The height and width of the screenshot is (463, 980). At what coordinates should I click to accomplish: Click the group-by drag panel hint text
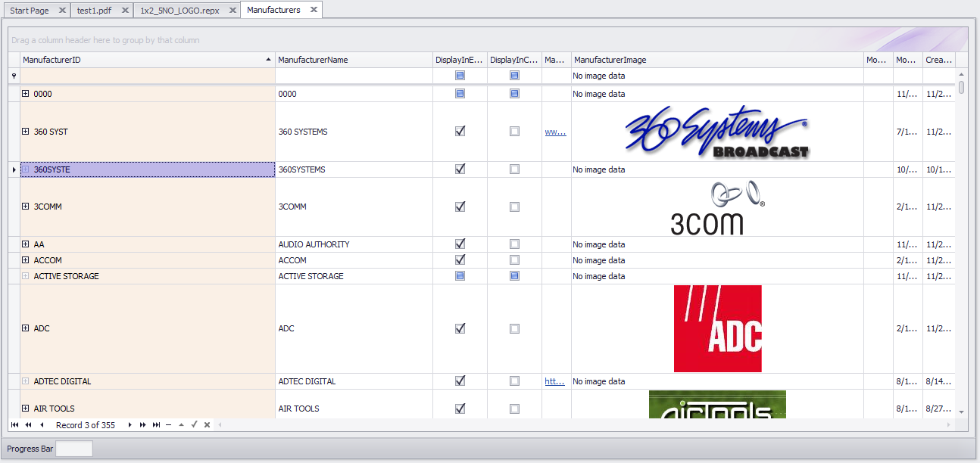coord(105,40)
